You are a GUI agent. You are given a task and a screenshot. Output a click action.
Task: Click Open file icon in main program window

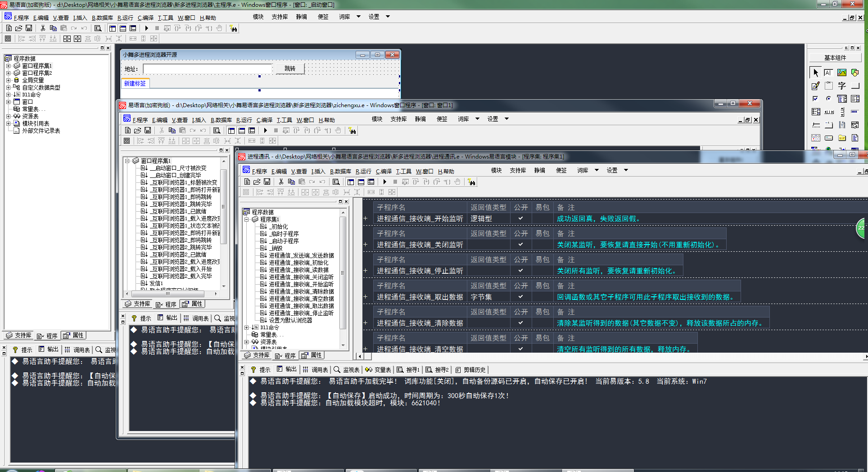point(19,28)
